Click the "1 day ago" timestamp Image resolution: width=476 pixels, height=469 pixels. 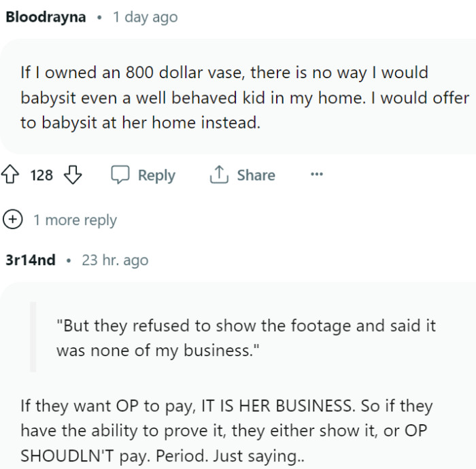click(145, 17)
